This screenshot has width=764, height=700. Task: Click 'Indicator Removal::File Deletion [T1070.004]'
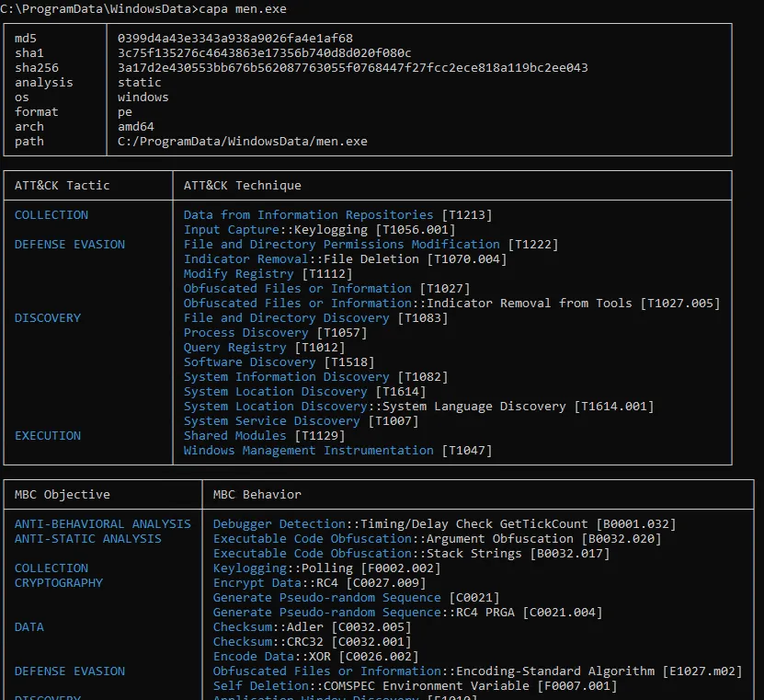[x=345, y=258]
